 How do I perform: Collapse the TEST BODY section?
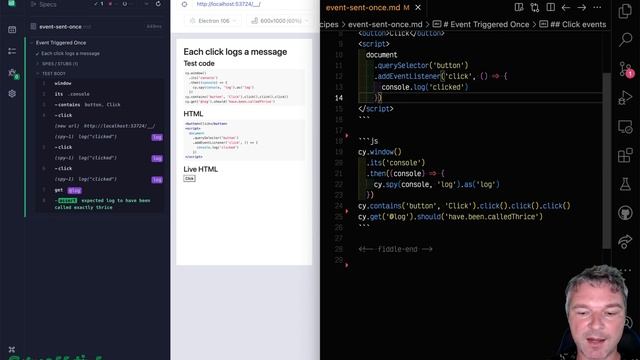click(x=53, y=73)
